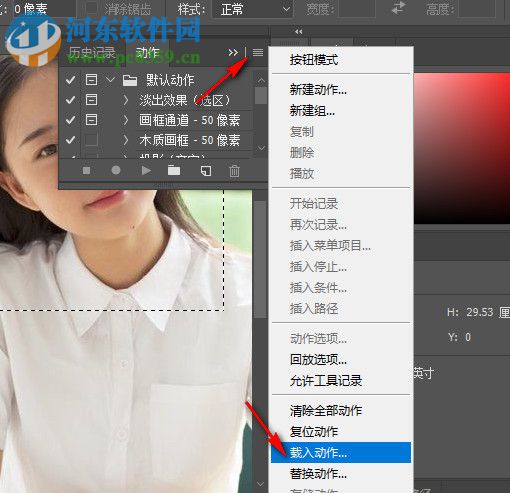
Task: Click the trash Delete icon in Actions panel
Action: click(234, 171)
